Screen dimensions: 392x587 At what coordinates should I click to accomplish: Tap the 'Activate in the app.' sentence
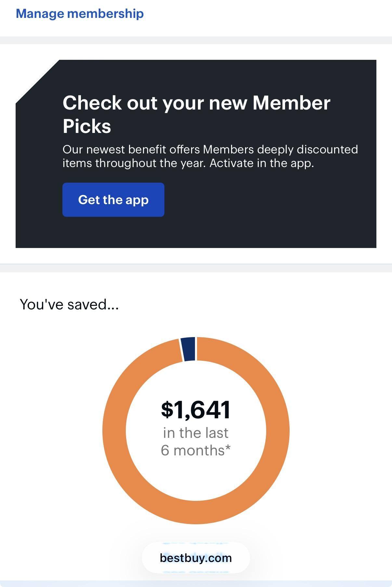262,163
